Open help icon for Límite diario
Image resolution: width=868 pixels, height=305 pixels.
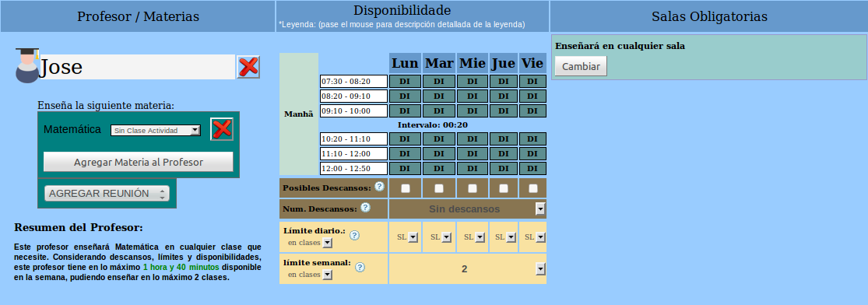pyautogui.click(x=355, y=235)
